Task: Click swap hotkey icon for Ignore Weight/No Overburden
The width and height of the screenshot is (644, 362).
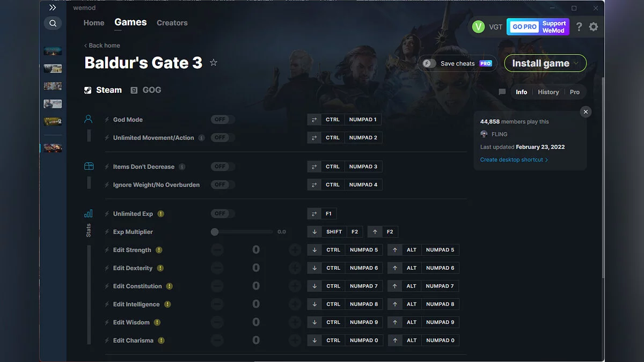Action: (x=314, y=184)
